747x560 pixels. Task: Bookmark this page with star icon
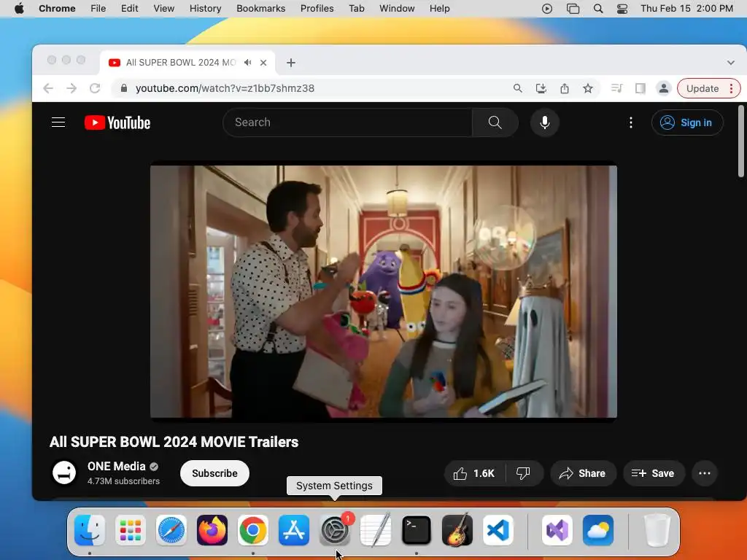588,88
